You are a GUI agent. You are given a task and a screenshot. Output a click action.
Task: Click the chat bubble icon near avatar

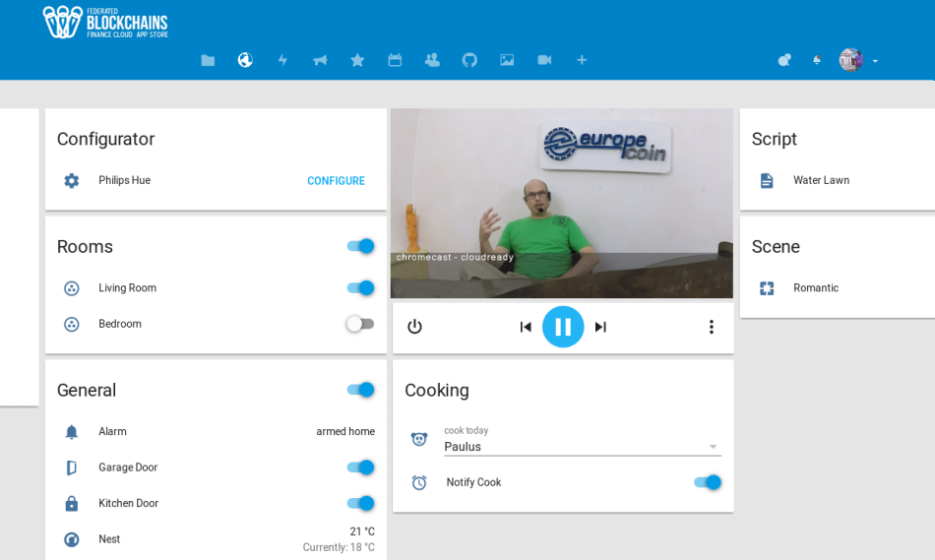[784, 60]
